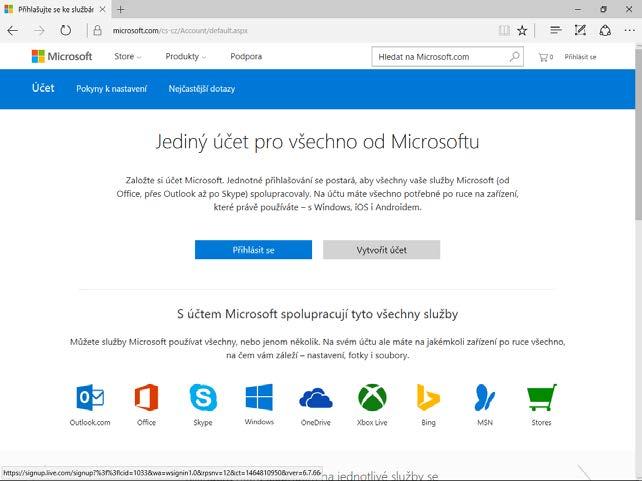
Task: Click the Outlook.com icon
Action: pyautogui.click(x=90, y=397)
